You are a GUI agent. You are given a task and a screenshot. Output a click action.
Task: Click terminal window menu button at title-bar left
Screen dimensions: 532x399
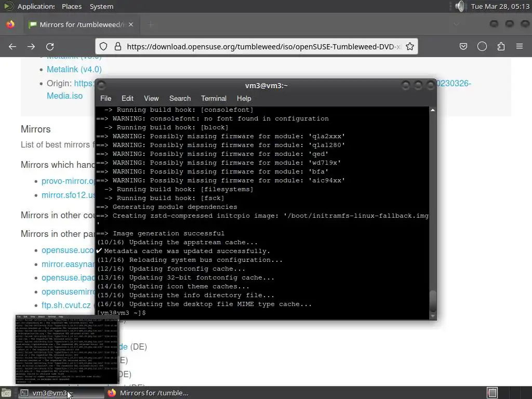click(x=101, y=85)
